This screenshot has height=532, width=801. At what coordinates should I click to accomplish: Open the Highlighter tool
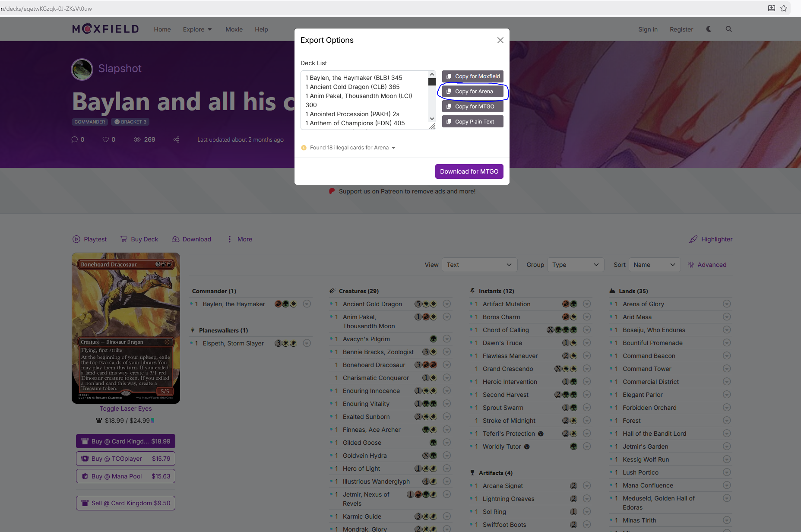tap(711, 239)
